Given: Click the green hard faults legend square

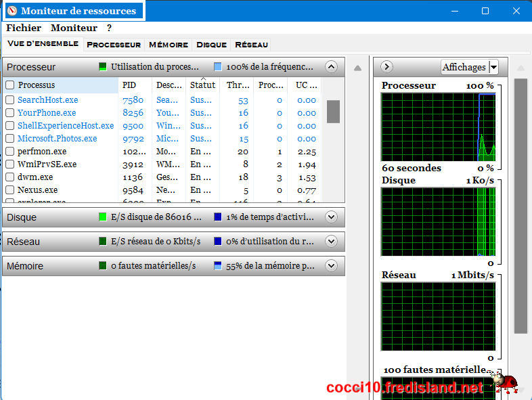Looking at the screenshot, I should point(102,266).
